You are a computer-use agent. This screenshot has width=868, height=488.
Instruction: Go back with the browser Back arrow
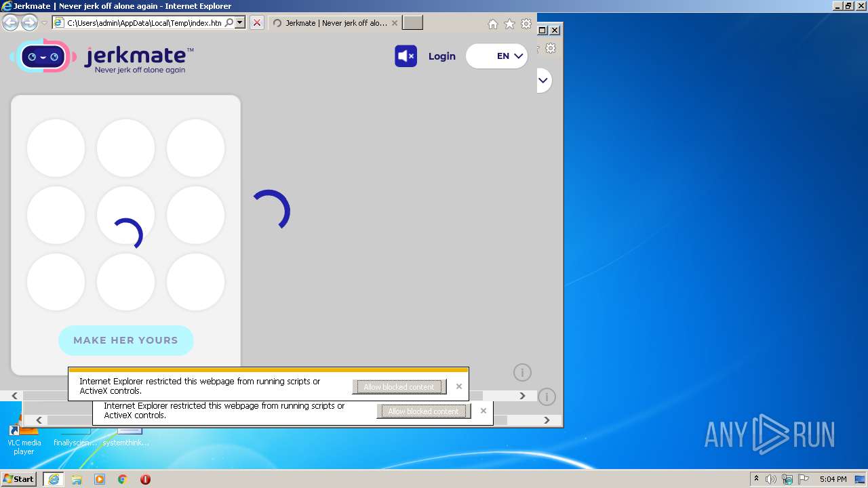click(10, 23)
